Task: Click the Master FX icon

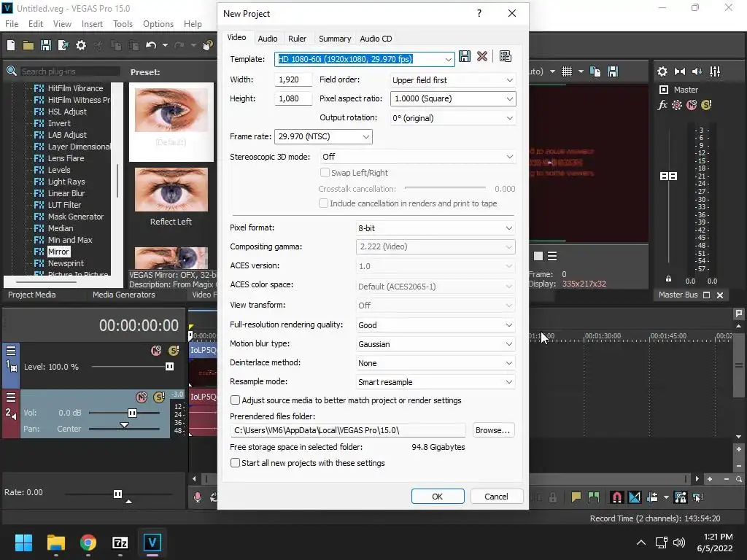Action: tap(662, 105)
